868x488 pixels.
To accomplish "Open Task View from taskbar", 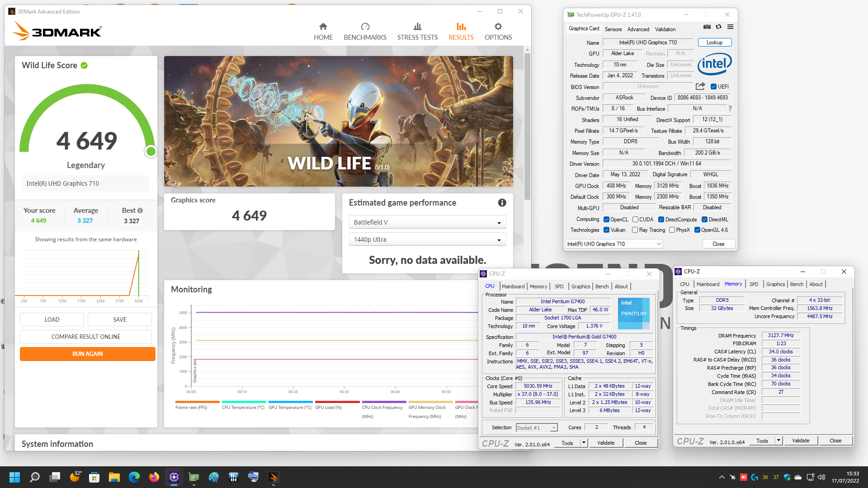I will pos(55,477).
